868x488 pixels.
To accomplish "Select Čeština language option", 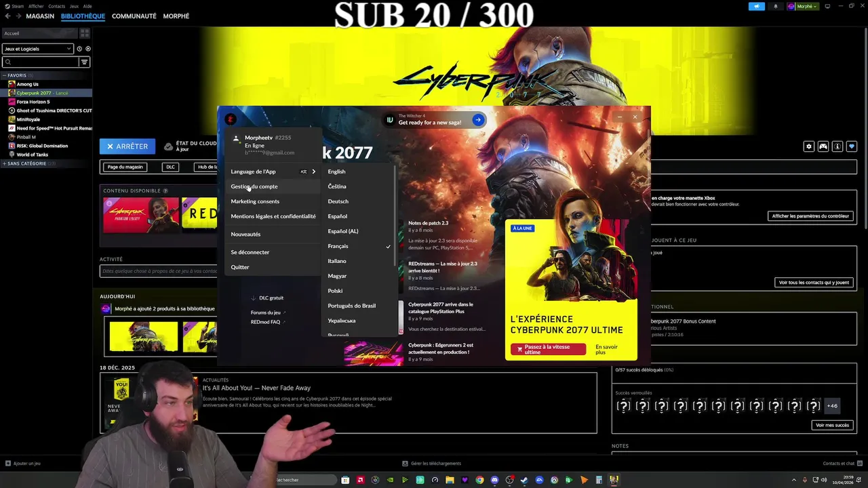I will (337, 186).
